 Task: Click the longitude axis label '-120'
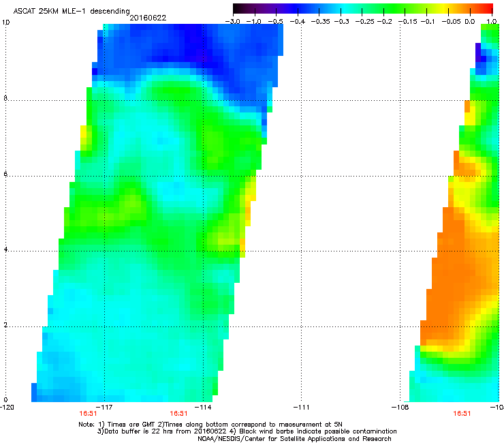(7, 408)
